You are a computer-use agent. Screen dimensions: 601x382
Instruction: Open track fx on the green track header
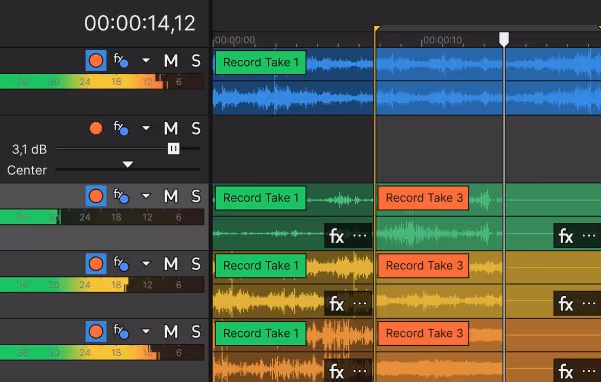click(x=121, y=196)
